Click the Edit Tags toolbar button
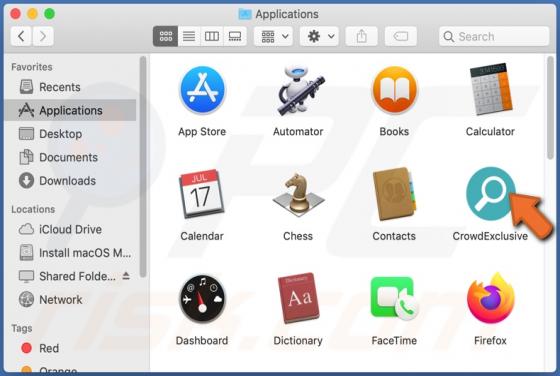This screenshot has height=376, width=560. pyautogui.click(x=401, y=36)
